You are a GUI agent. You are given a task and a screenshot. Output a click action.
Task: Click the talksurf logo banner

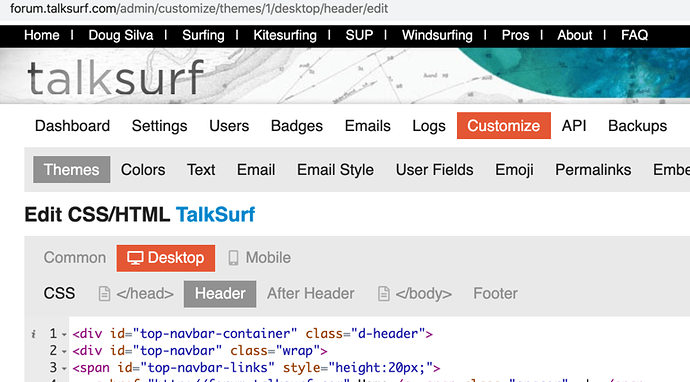coord(115,78)
